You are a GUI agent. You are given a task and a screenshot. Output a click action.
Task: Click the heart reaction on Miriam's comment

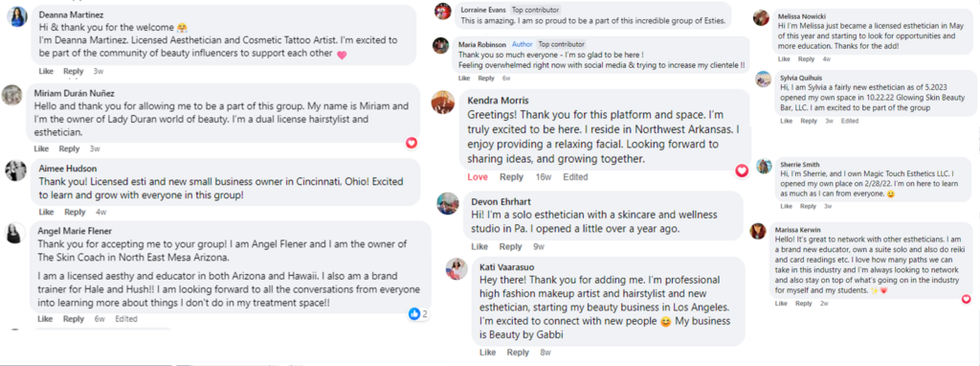click(412, 143)
